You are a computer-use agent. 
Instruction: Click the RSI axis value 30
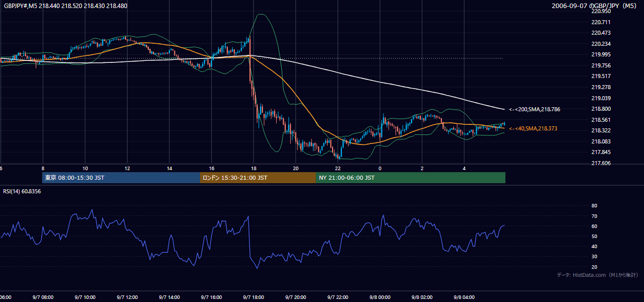[594, 257]
